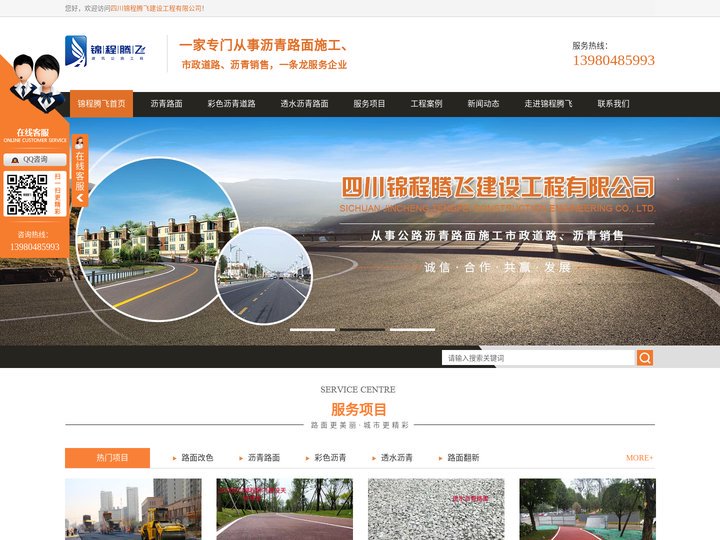Screen dimensions: 720x540
Task: Open the park running track thumbnail
Action: pyautogui.click(x=588, y=509)
